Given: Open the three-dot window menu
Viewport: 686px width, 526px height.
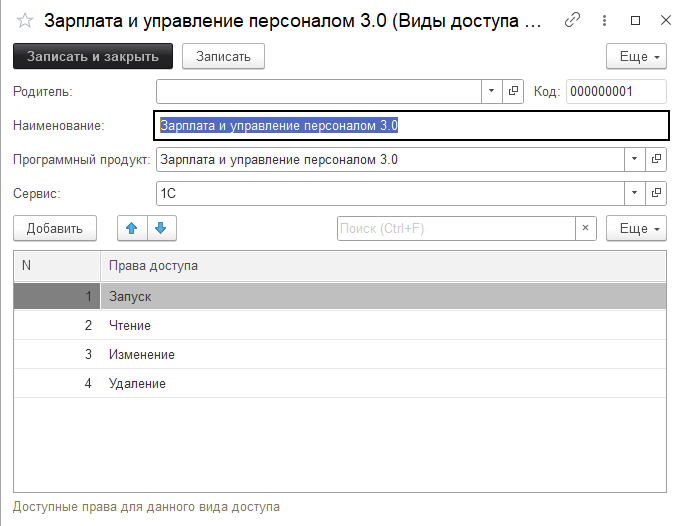Looking at the screenshot, I should click(x=604, y=20).
